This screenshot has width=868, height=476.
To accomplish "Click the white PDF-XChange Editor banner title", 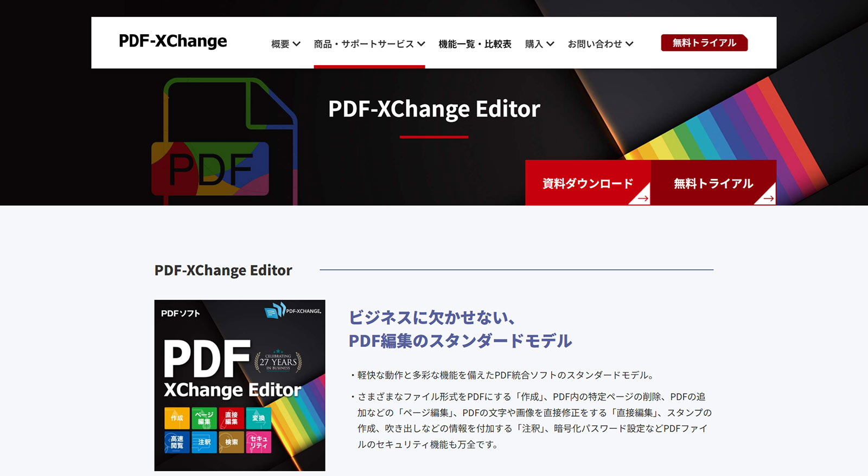I will (x=434, y=109).
